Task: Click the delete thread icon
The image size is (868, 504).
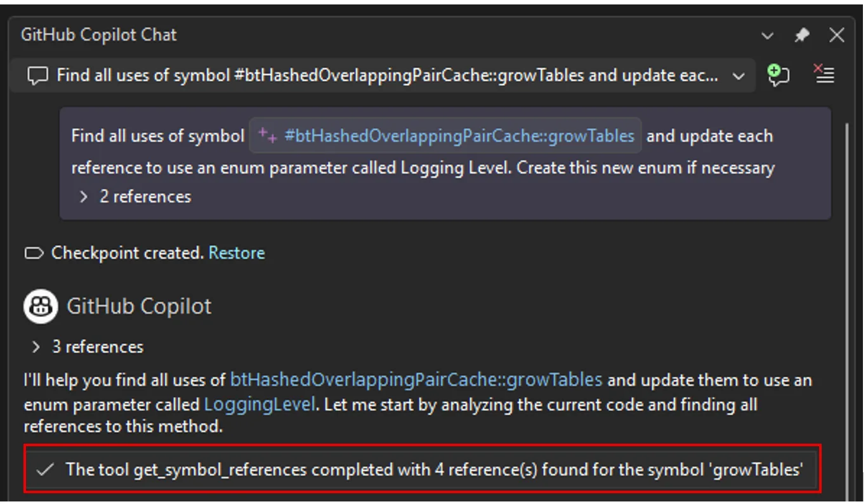Action: point(824,75)
